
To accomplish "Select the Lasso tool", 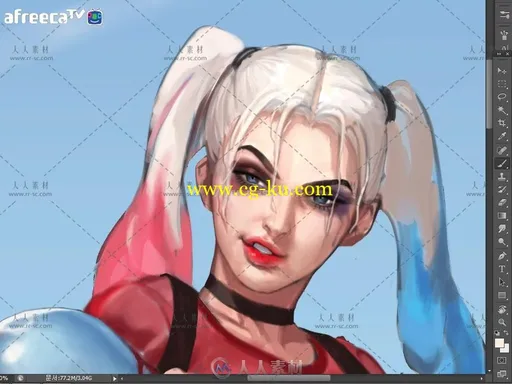I will (502, 97).
